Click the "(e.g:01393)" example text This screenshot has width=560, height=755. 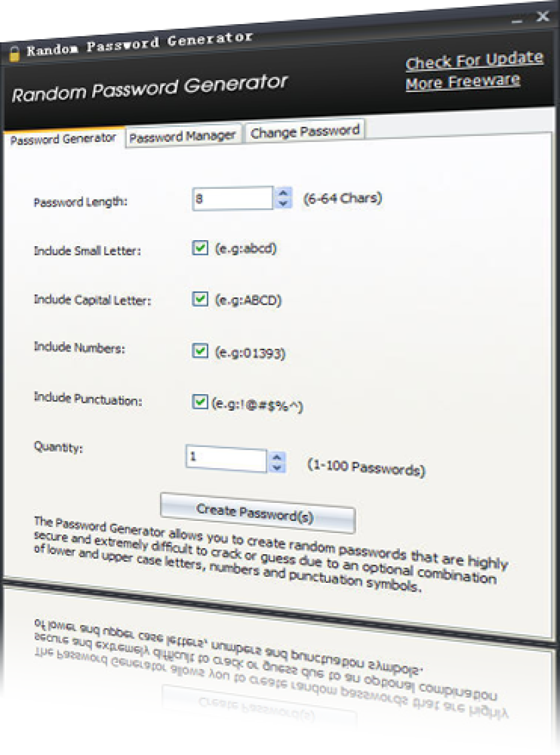[x=250, y=352]
